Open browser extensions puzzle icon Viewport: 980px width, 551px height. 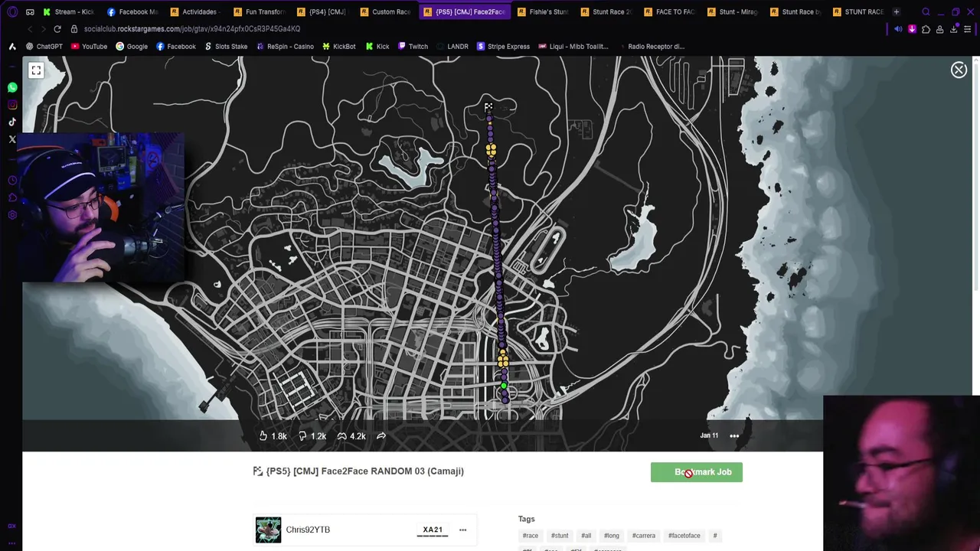point(926,29)
